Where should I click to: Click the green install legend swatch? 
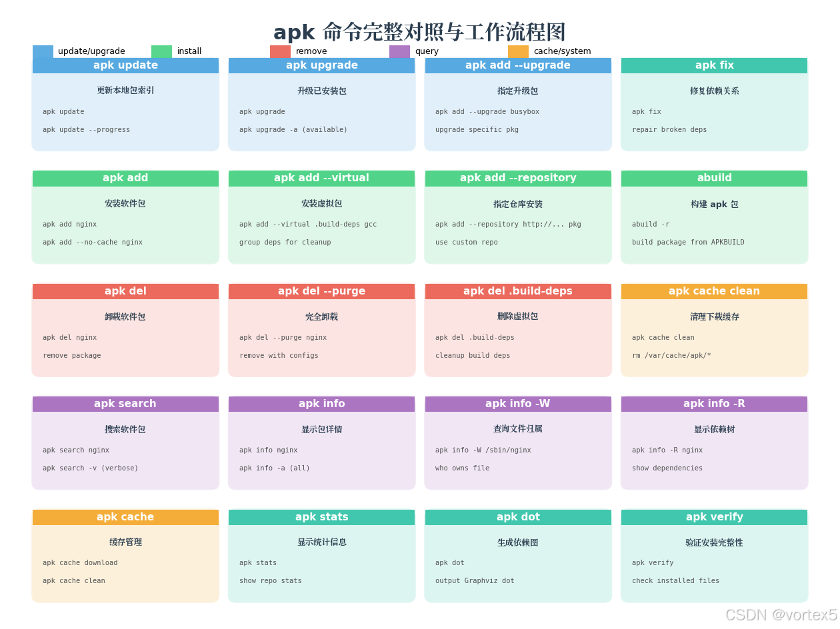[161, 51]
